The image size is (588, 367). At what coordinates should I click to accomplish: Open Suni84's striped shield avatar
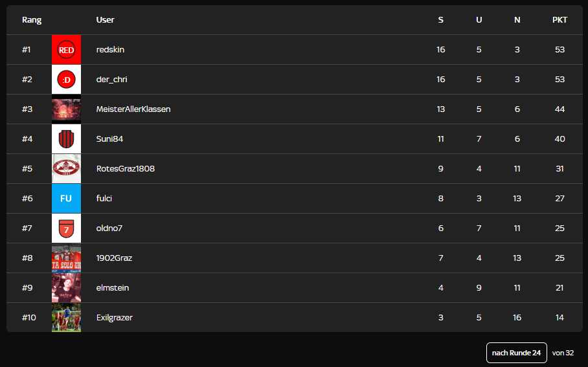point(66,139)
